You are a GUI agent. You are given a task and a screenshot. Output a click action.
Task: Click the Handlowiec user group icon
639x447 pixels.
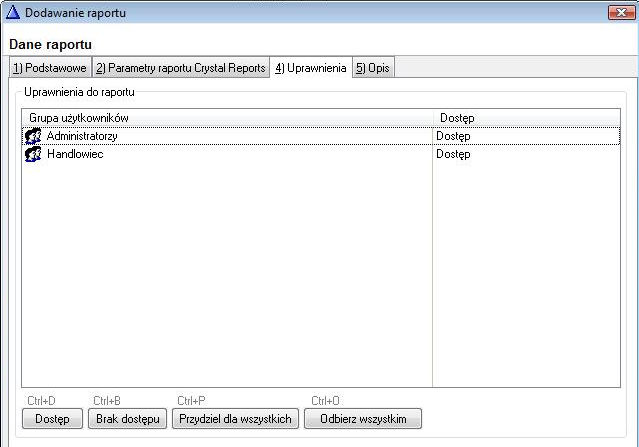point(32,154)
